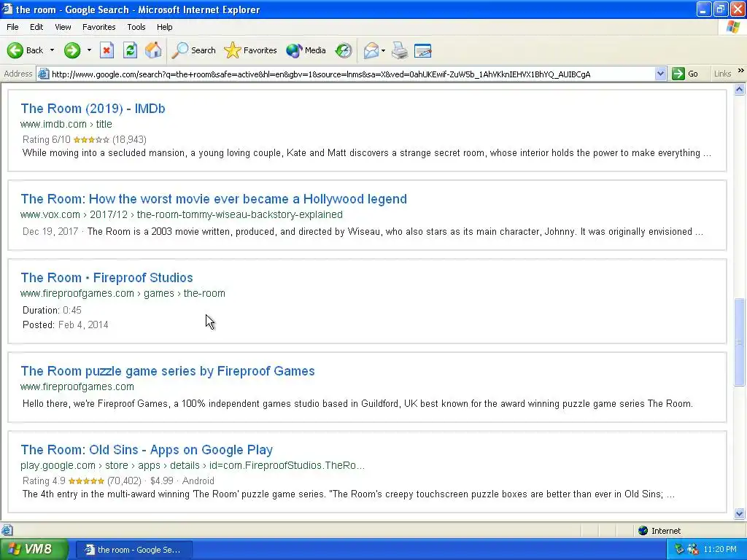Open the Edit menu
Viewport: 747px width, 560px height.
point(36,27)
